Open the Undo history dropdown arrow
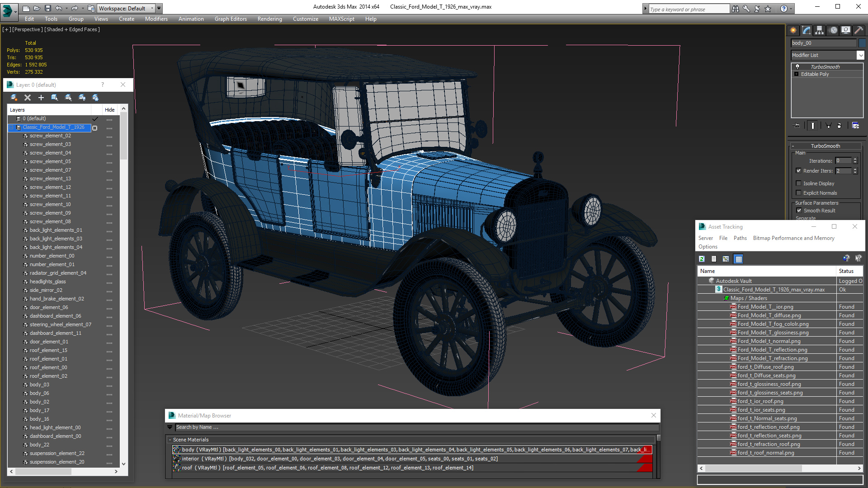868x488 pixels. coord(66,8)
